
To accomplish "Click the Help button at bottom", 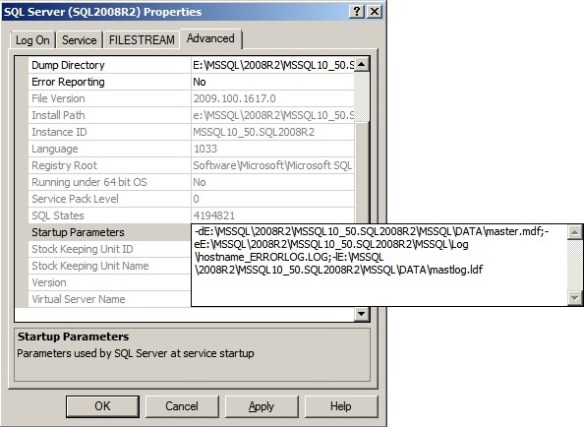I will coord(341,406).
